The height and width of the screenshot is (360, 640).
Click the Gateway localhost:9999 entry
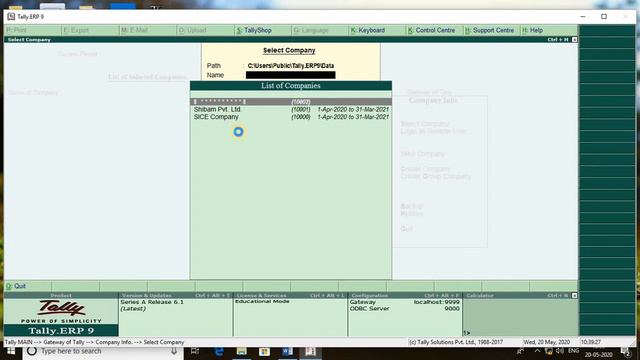(404, 302)
